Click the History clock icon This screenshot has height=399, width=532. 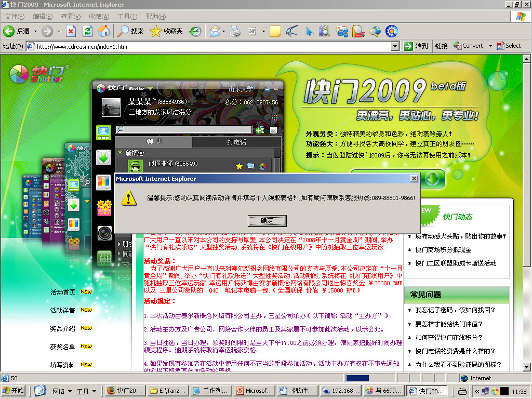tap(195, 31)
